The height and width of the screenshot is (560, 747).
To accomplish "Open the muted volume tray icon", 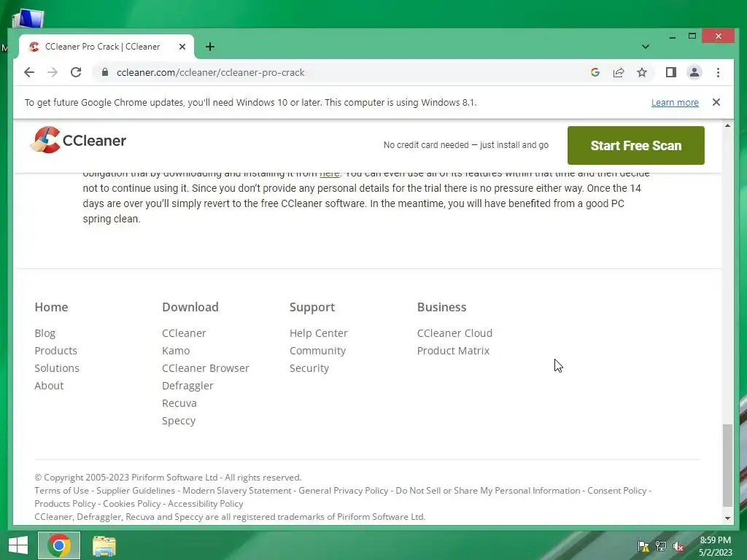I will [678, 546].
